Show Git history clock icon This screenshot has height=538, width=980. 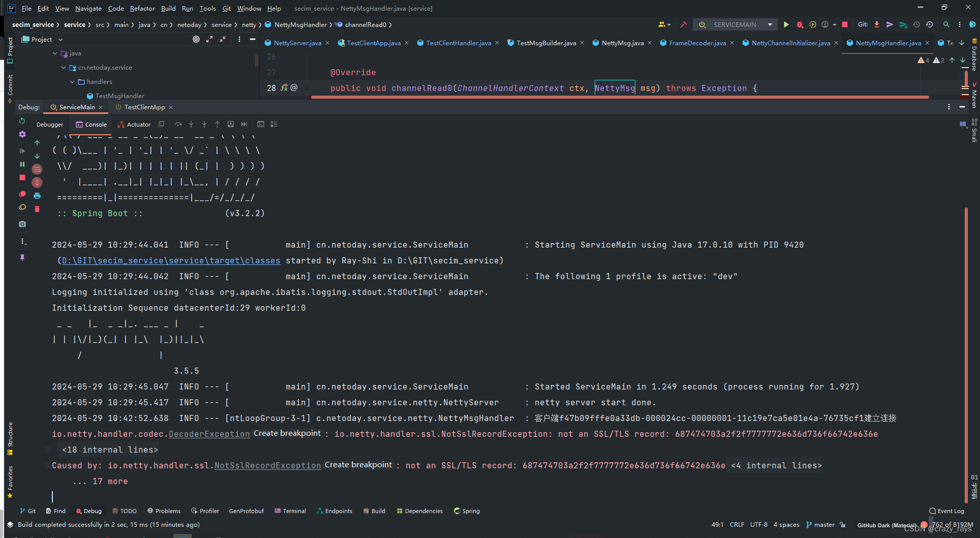(916, 24)
